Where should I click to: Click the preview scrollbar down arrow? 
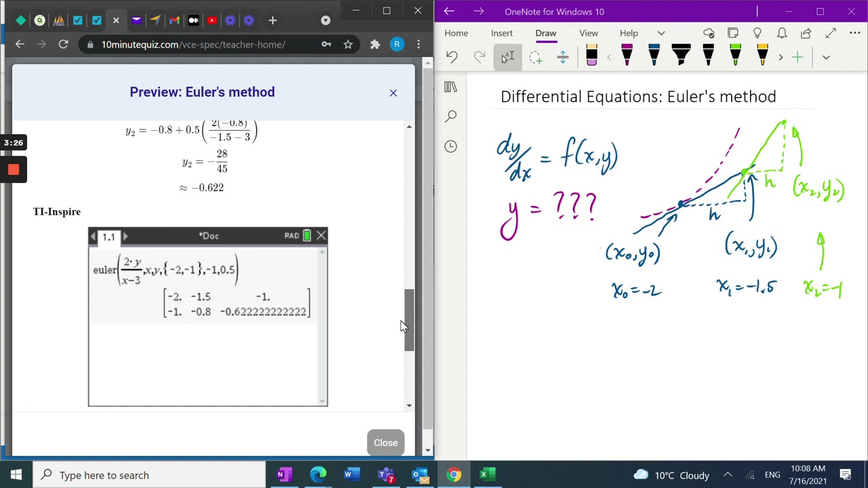click(409, 405)
